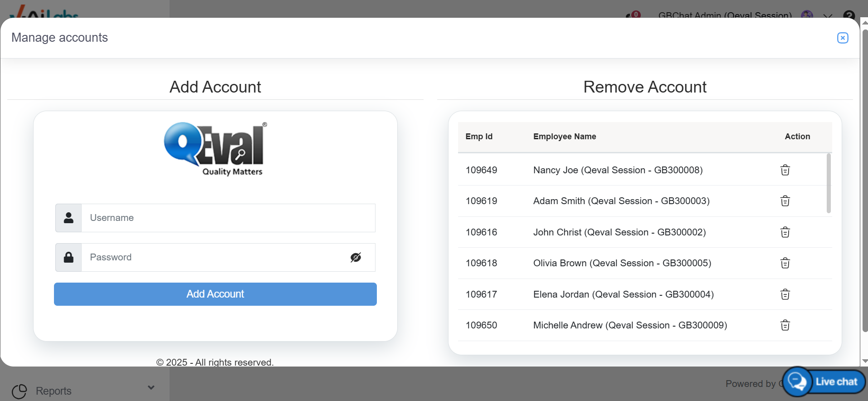Click the Emp Id column header
Screen dimensions: 868x401
point(479,137)
